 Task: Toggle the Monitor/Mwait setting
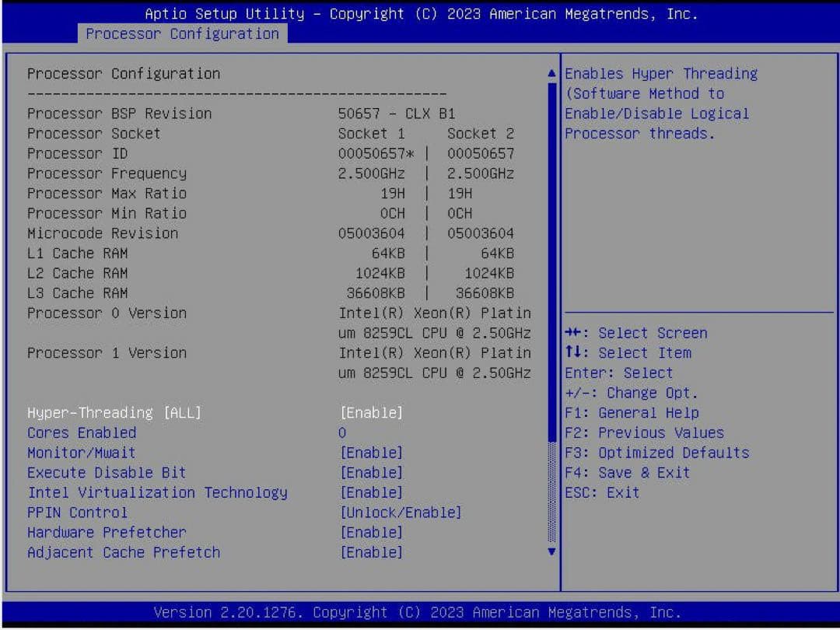[81, 452]
